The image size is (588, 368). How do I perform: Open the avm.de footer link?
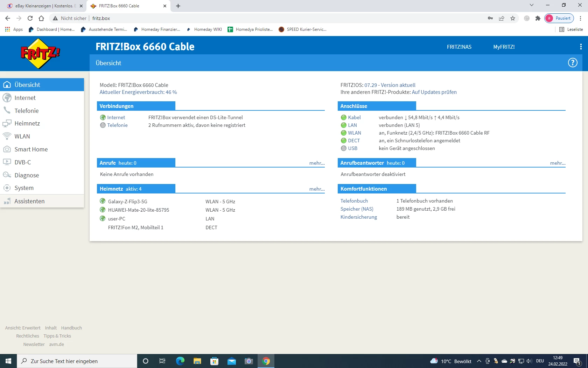[57, 345]
